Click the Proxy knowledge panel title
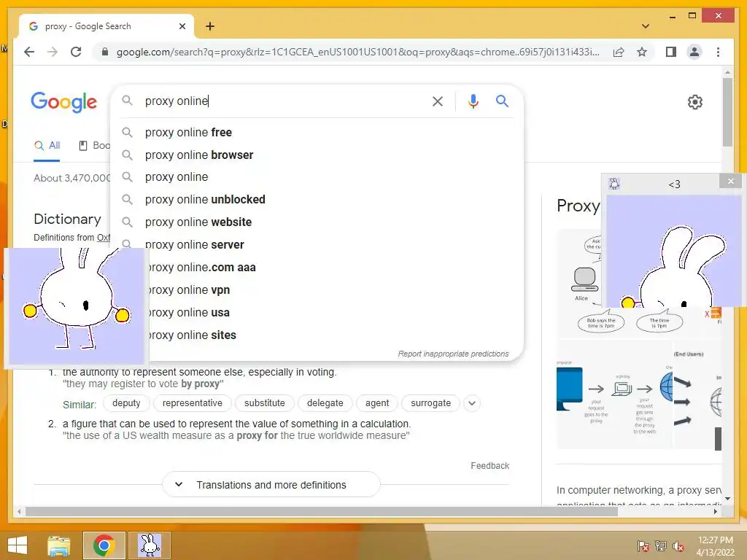This screenshot has width=747, height=560. click(578, 206)
